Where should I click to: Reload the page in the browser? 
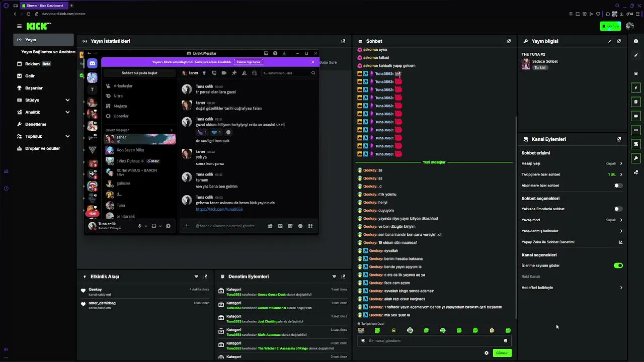pyautogui.click(x=28, y=14)
